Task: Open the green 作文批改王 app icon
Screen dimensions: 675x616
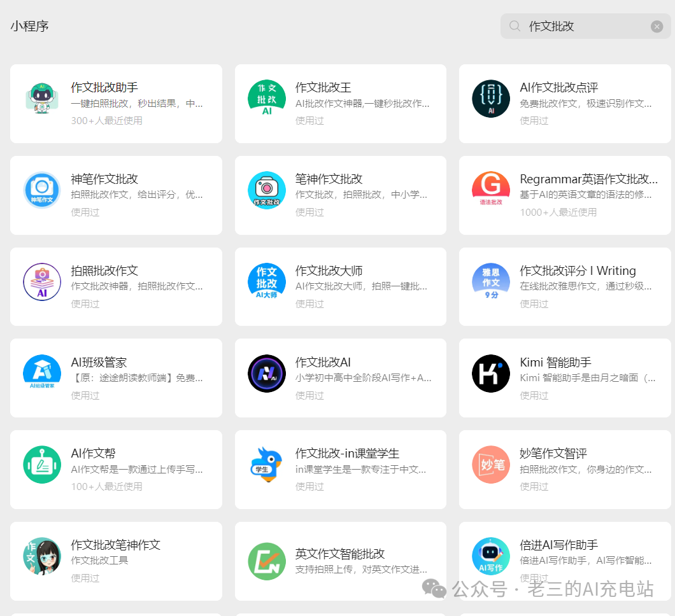Action: pos(267,99)
